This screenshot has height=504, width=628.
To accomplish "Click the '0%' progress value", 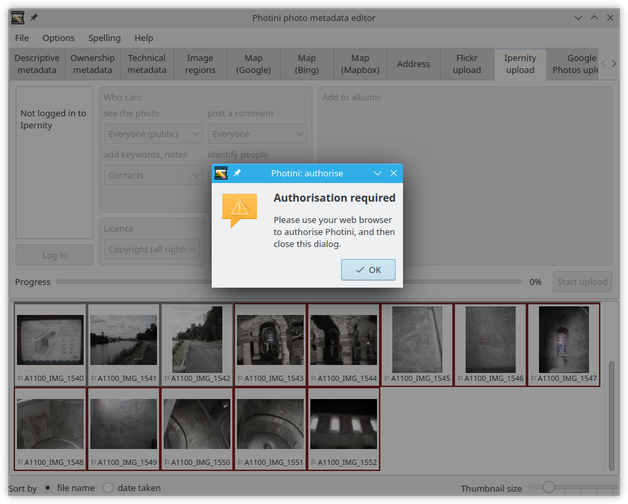I will (535, 282).
